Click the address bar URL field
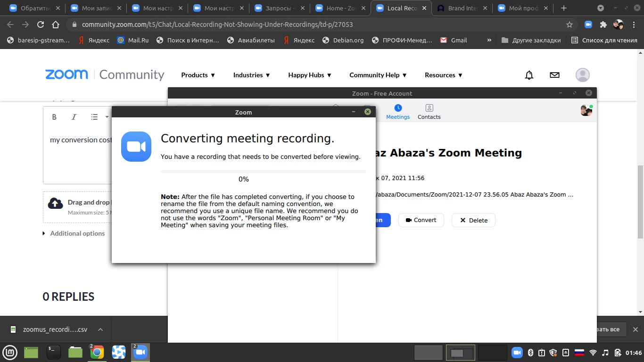Screen dimensions: 644x362 [321, 25]
